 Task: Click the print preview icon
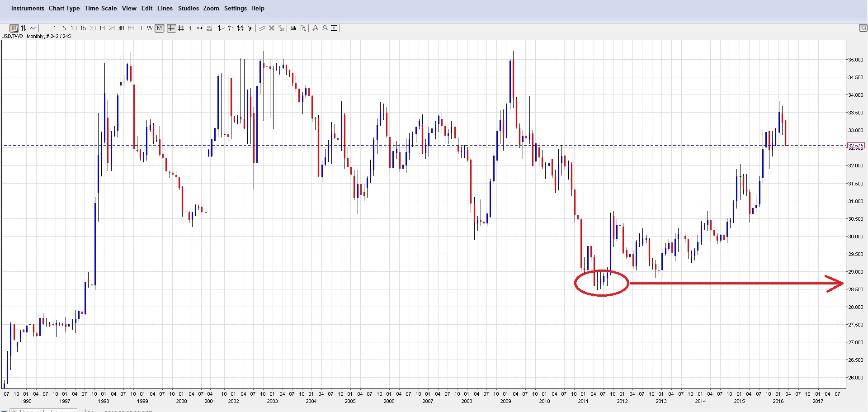303,28
